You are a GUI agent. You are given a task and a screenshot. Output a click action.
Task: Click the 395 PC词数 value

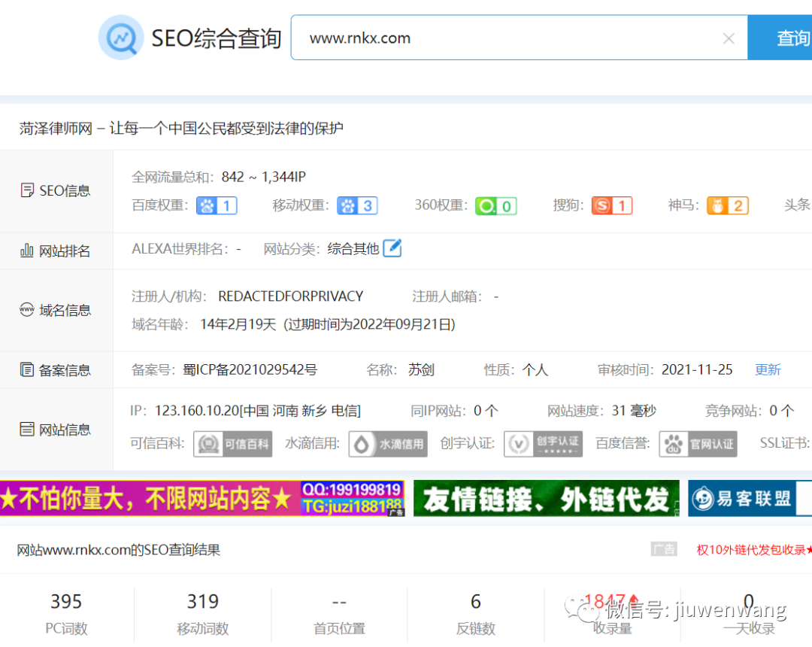tap(66, 601)
